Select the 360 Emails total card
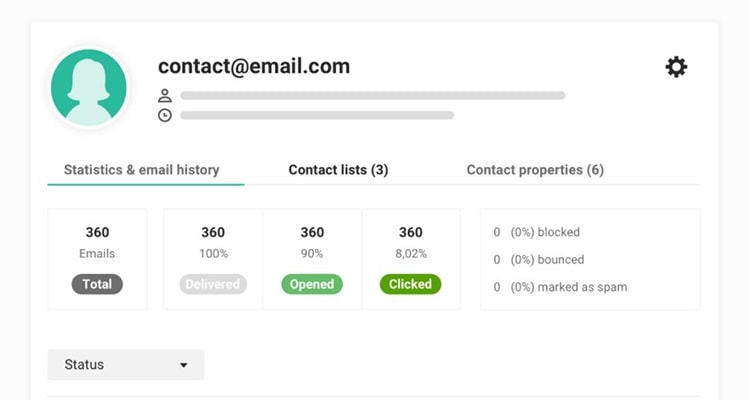Screen dimensions: 750x400 pos(97,259)
